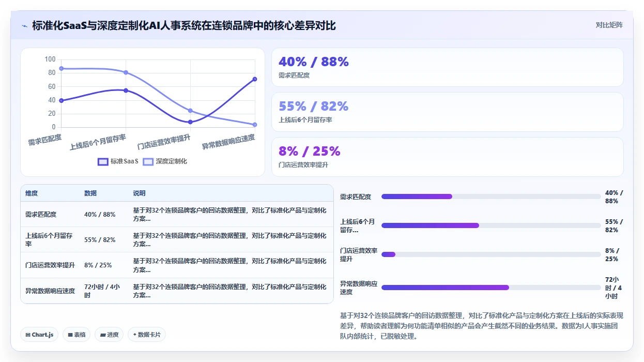Click the 55% / 82% value in table

(x=100, y=240)
